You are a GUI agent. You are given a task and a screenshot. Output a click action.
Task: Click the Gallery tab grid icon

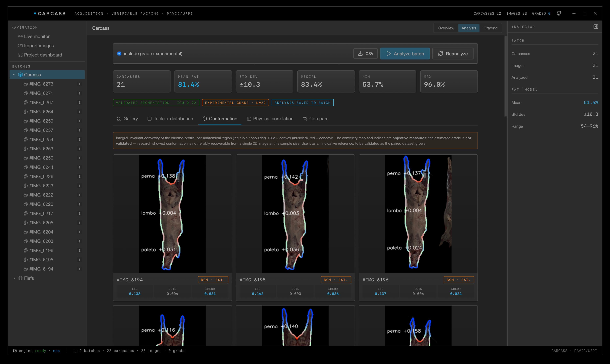pyautogui.click(x=119, y=119)
